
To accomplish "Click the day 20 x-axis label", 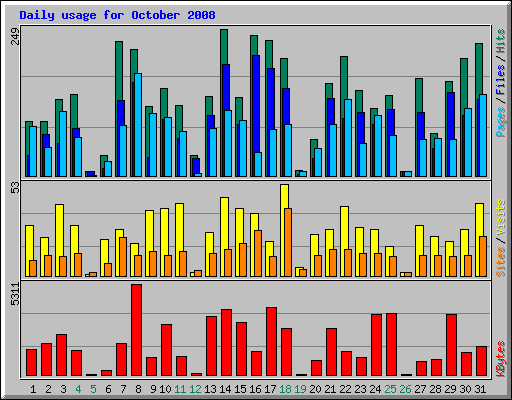I will coord(315,389).
